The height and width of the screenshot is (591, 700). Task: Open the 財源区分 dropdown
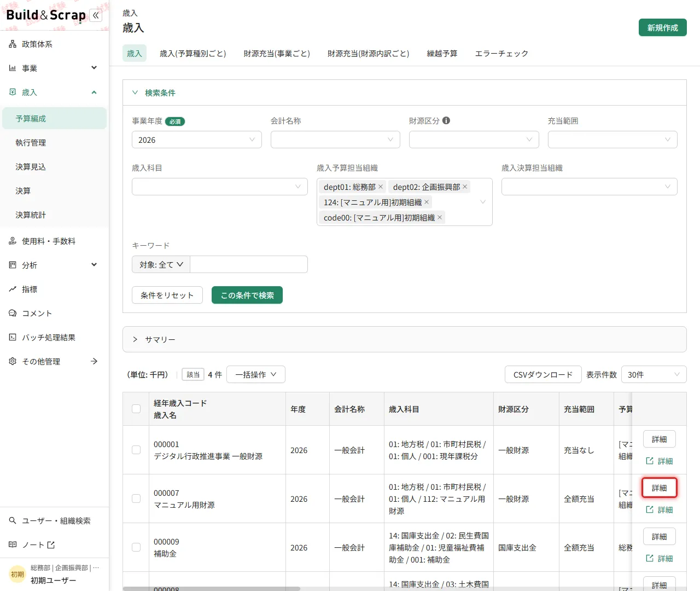[474, 140]
